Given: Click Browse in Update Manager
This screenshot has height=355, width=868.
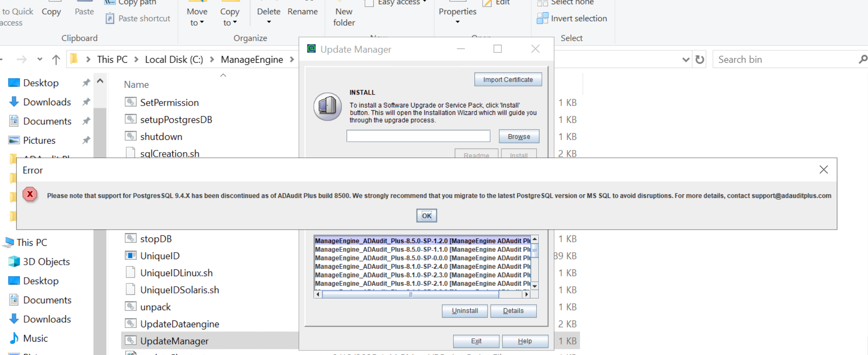Looking at the screenshot, I should coord(519,136).
